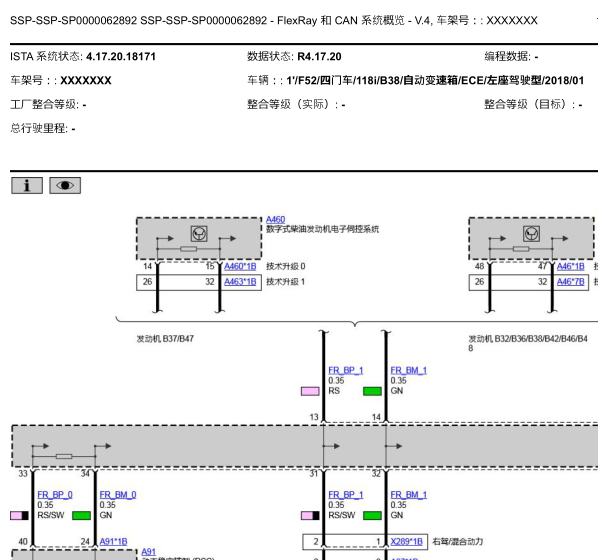Click the terminating resistor symbol in the A460 module

(188, 249)
